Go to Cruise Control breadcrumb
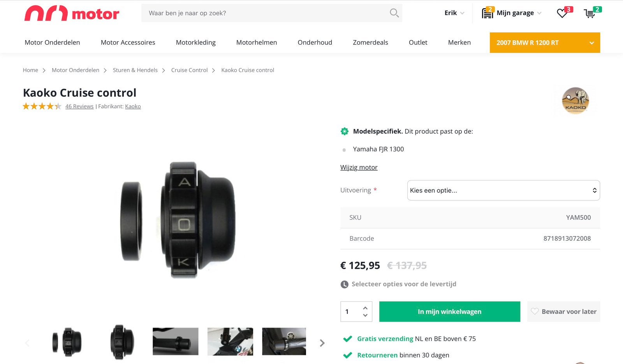This screenshot has width=623, height=364. (190, 70)
